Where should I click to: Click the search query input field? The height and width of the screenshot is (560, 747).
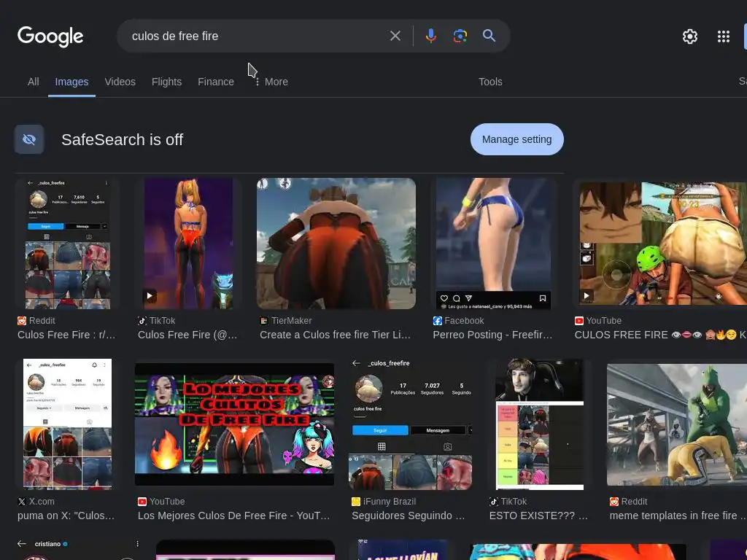(255, 36)
